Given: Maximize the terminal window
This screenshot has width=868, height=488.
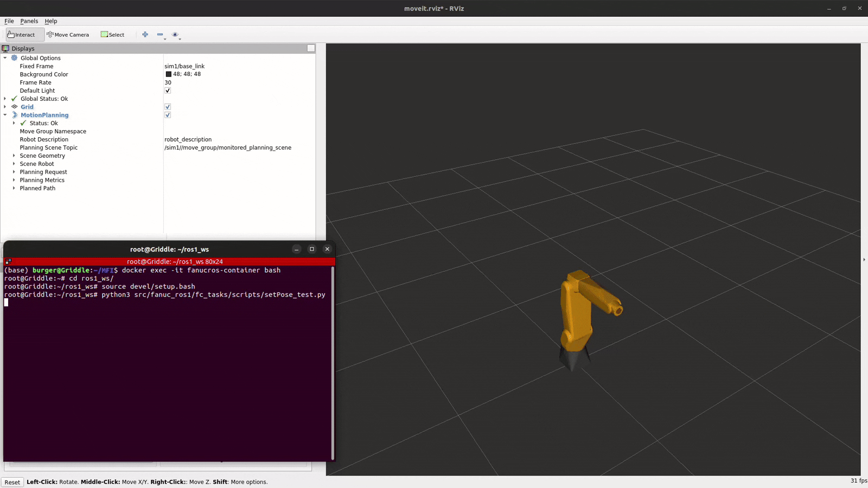Looking at the screenshot, I should [312, 249].
